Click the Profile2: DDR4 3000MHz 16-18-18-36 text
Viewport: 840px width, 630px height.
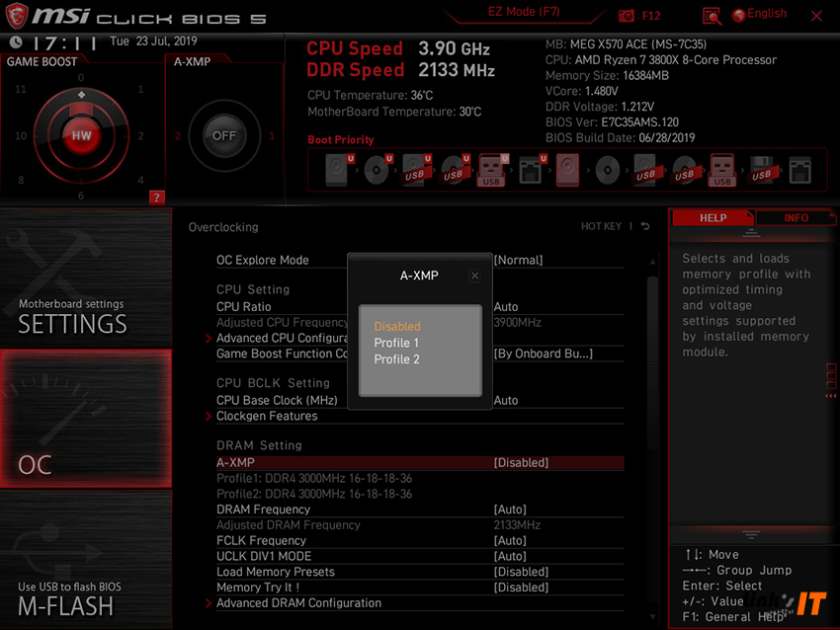click(x=314, y=494)
